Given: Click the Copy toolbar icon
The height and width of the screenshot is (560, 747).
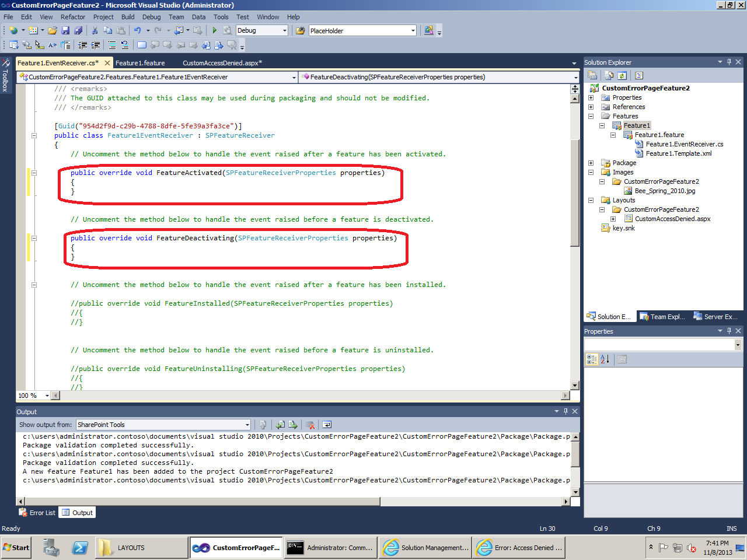Looking at the screenshot, I should pyautogui.click(x=108, y=30).
